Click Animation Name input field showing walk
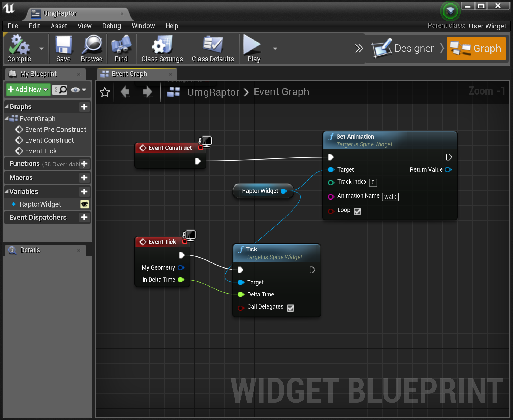 (390, 197)
